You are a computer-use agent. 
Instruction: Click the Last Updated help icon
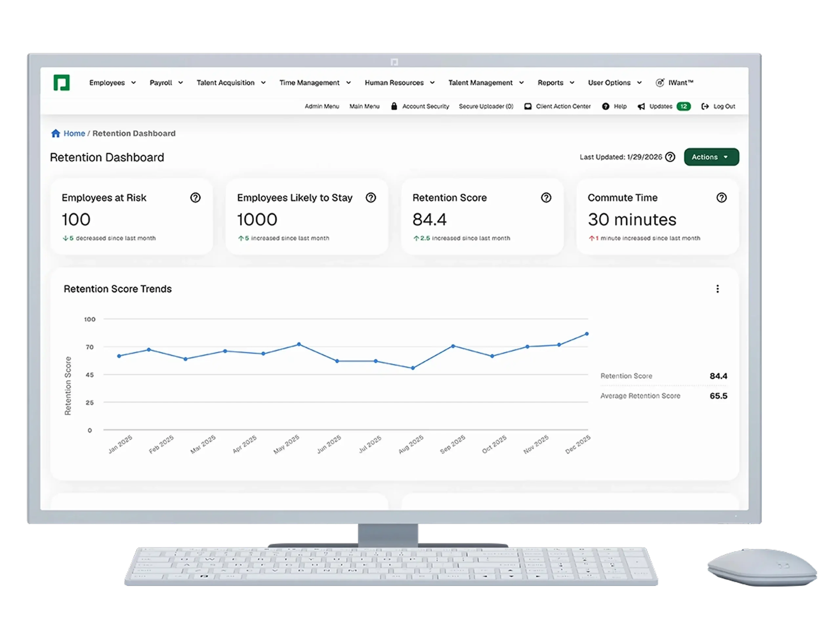click(670, 157)
